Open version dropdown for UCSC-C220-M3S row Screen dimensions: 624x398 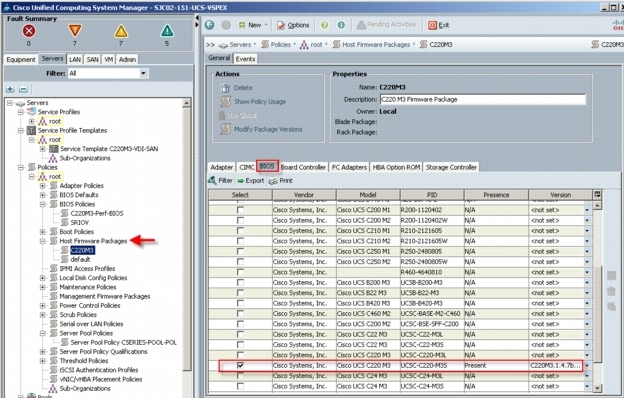coord(587,365)
